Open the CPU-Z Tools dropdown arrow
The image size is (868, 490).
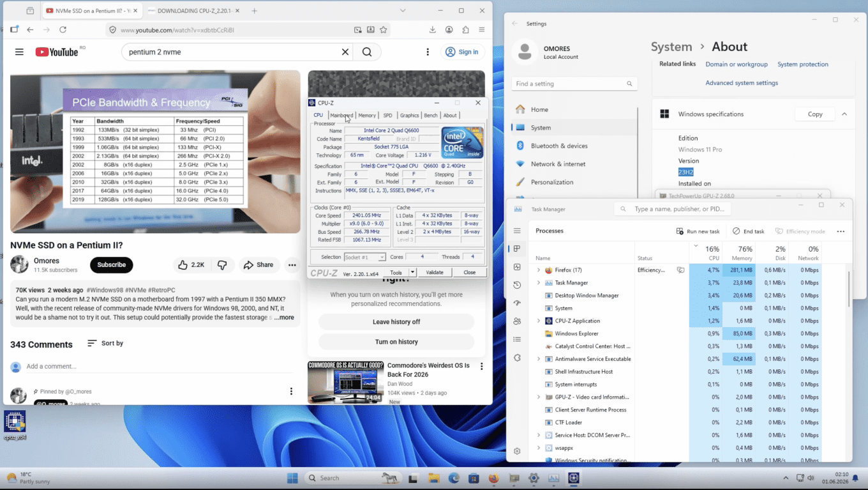pos(413,272)
